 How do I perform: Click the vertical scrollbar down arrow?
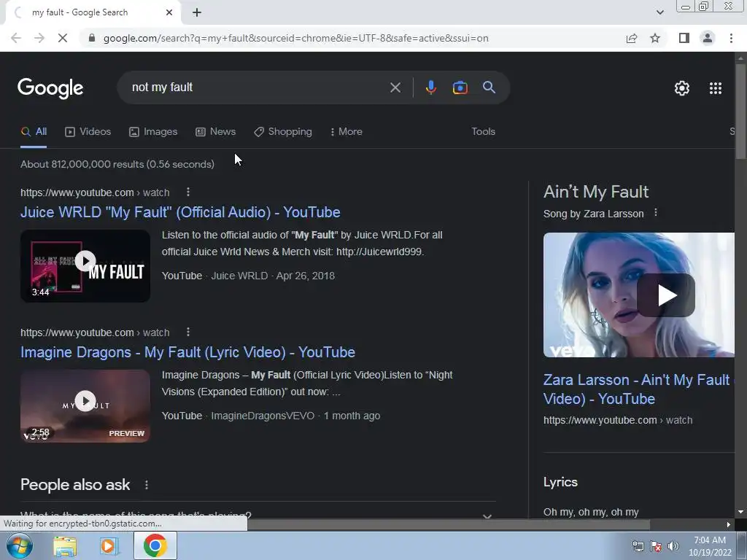(x=740, y=512)
